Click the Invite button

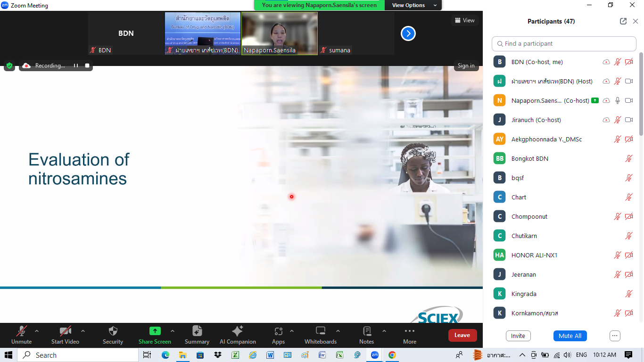coord(518,336)
